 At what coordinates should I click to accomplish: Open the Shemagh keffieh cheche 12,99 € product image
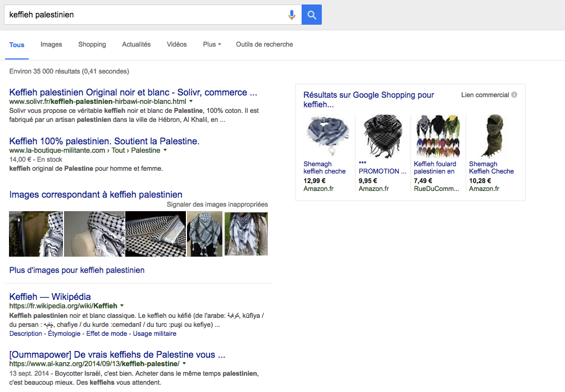coord(327,136)
